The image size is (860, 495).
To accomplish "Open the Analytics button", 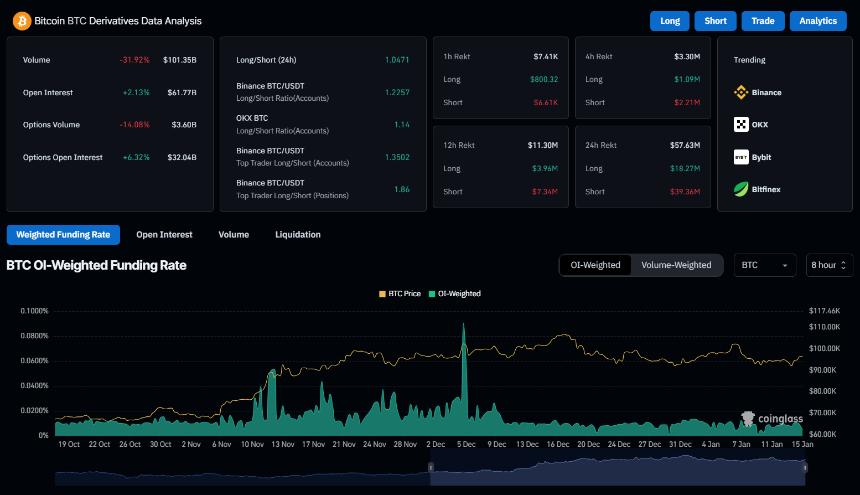I will (x=818, y=21).
